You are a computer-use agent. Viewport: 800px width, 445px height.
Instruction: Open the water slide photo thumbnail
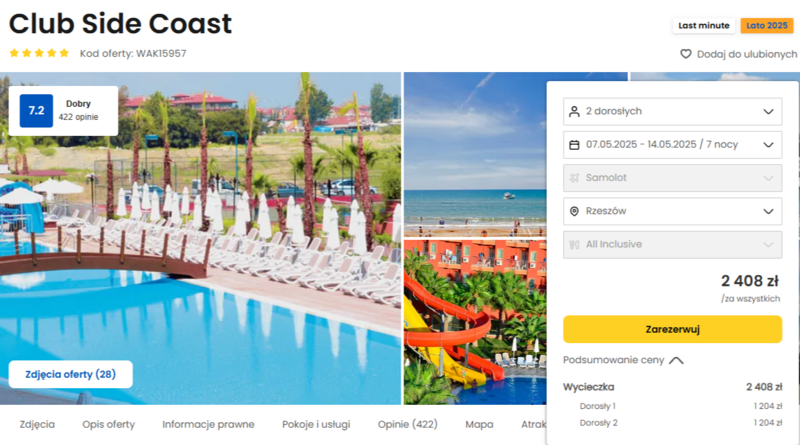click(x=475, y=322)
